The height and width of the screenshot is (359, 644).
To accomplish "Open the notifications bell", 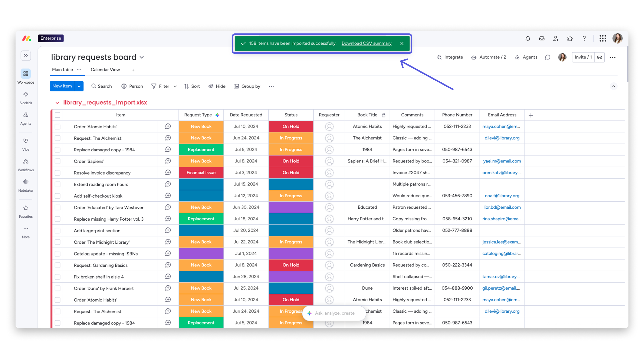I will (x=528, y=38).
